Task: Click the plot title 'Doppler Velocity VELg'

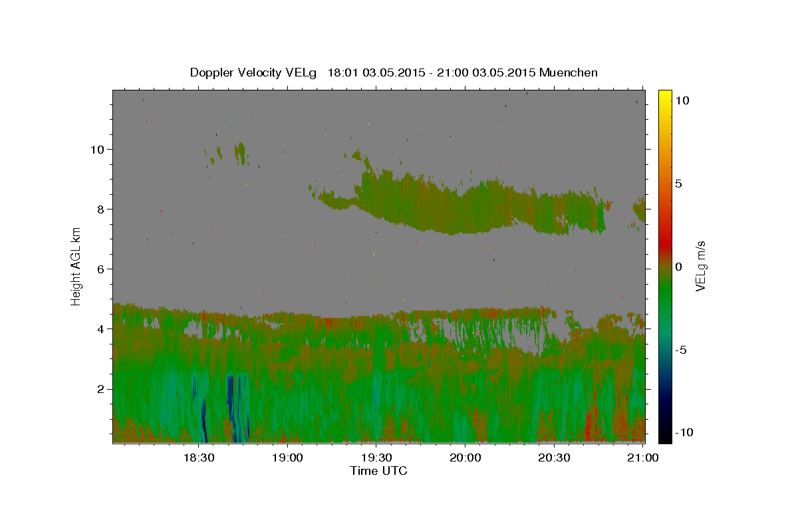Action: pos(255,72)
